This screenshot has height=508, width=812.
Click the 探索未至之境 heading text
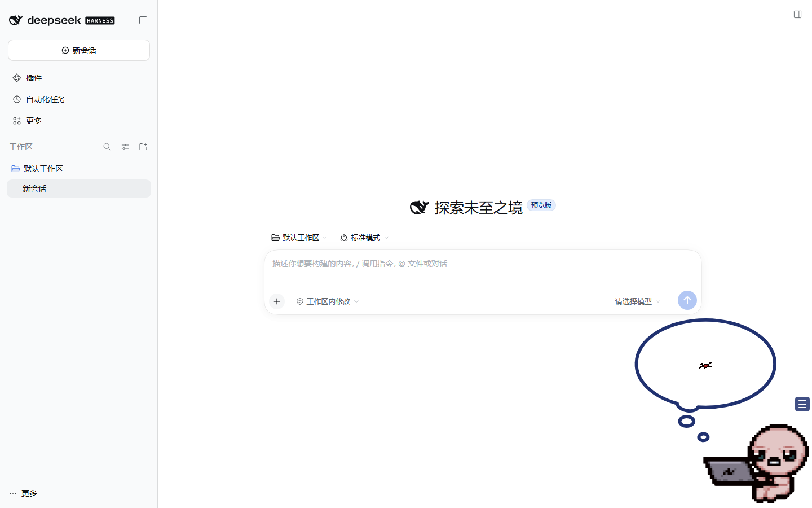pyautogui.click(x=479, y=208)
